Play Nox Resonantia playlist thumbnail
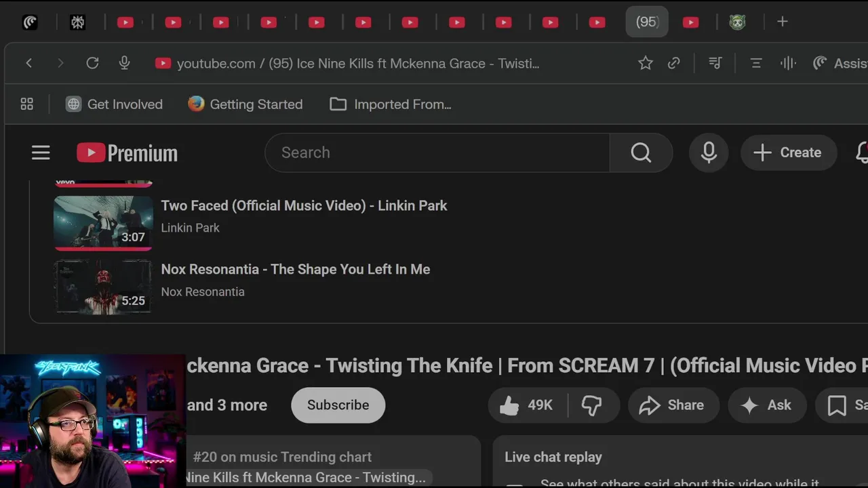Screen dimensions: 868x488 [103, 286]
